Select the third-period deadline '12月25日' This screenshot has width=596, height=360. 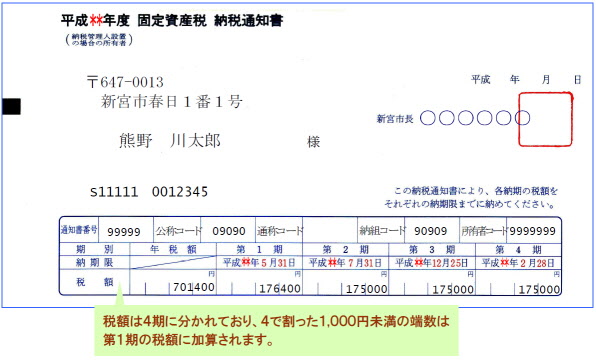pos(449,263)
